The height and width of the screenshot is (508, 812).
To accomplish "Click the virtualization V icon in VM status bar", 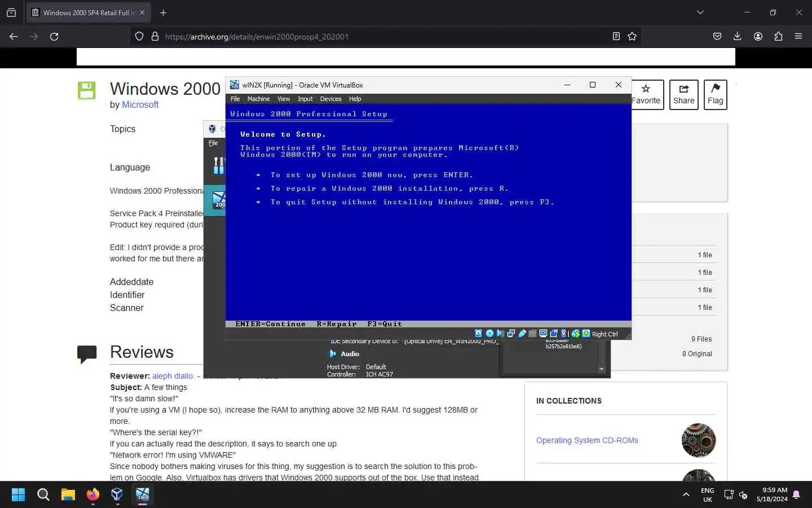I will [x=563, y=334].
